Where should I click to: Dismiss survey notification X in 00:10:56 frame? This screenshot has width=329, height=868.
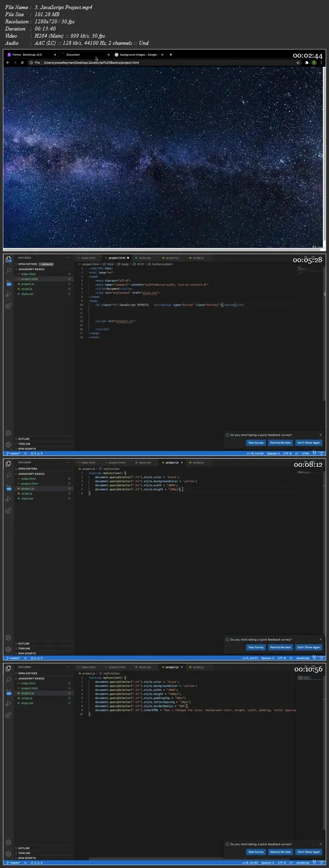(320, 844)
